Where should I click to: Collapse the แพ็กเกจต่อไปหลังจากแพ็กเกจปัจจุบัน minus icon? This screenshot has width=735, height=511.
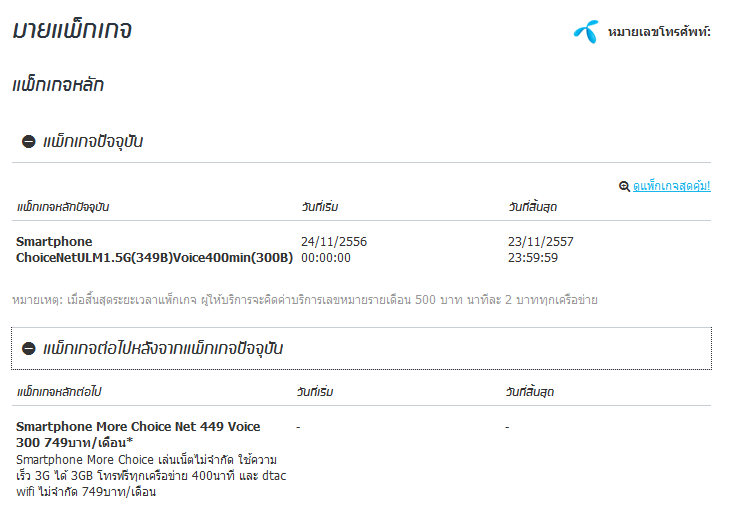click(29, 348)
